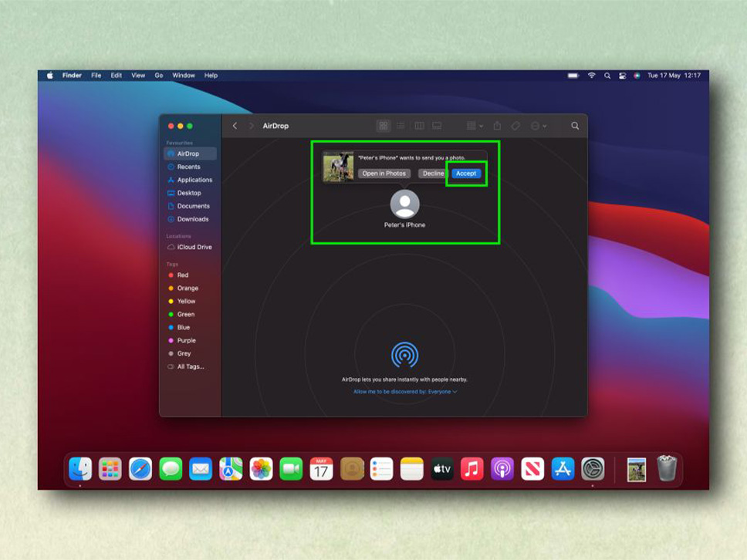Open the Group By dropdown in toolbar

pos(475,126)
